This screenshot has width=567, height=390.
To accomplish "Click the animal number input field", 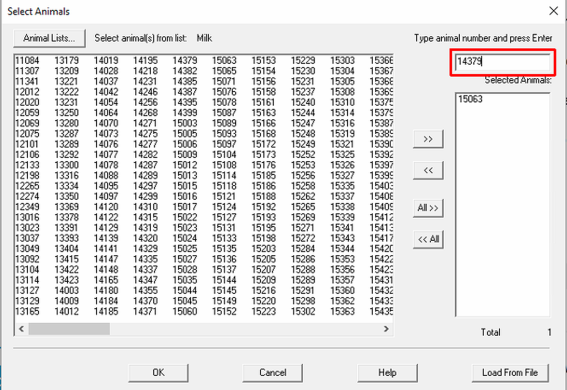I will 503,62.
